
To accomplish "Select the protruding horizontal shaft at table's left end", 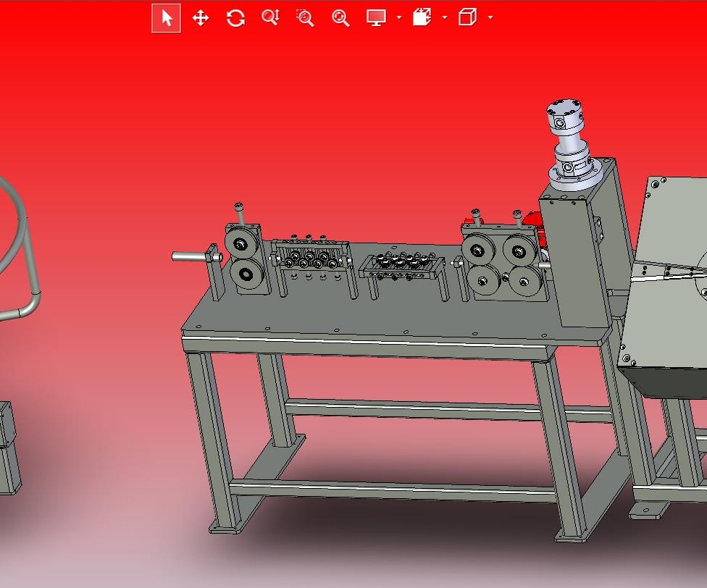I will 192,257.
